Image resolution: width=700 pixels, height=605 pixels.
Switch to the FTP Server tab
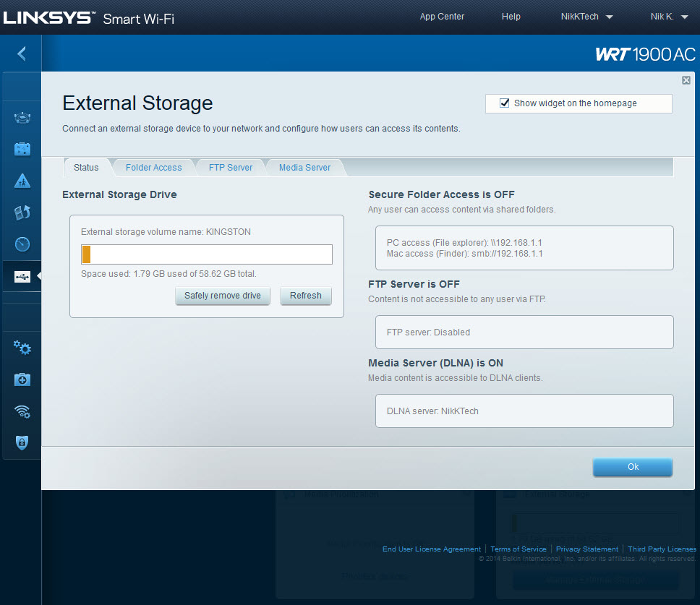231,167
